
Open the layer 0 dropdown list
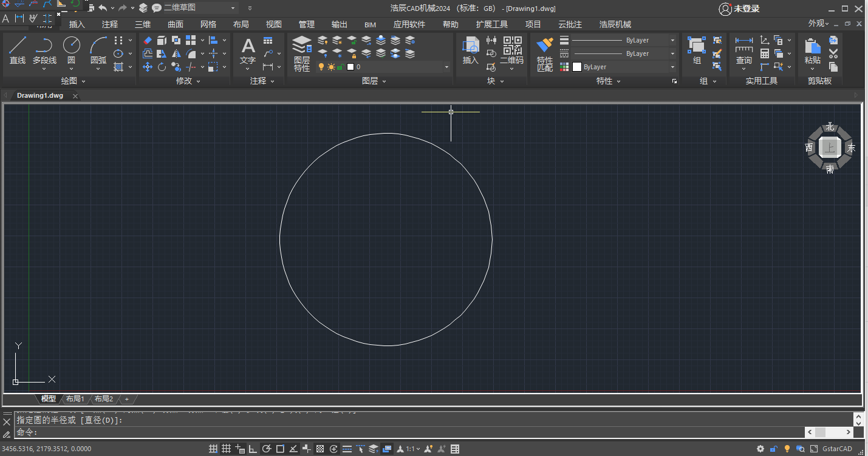(x=446, y=67)
